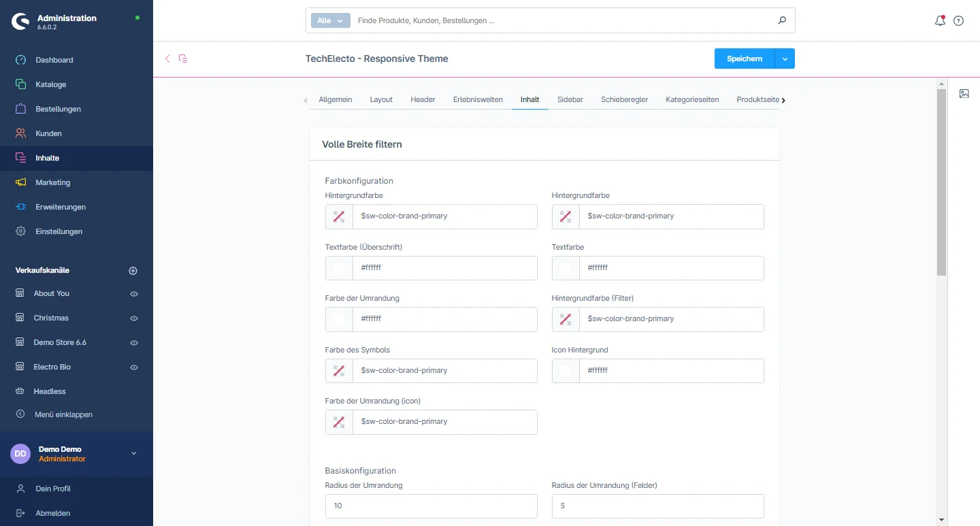This screenshot has height=526, width=980.
Task: Open the Speichern split-button arrow
Action: pos(785,59)
